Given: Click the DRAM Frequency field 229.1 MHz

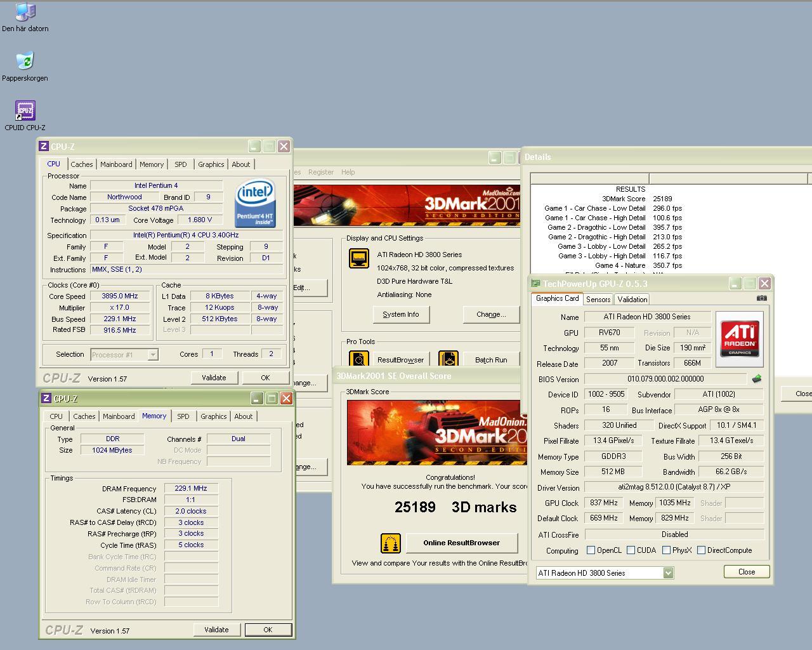Looking at the screenshot, I should point(191,489).
